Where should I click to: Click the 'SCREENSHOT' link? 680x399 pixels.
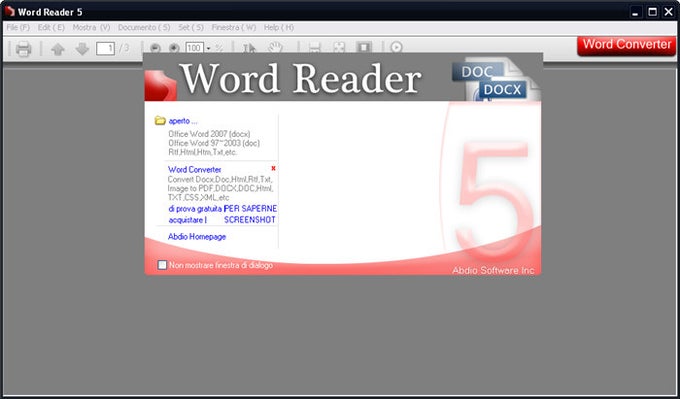coord(250,220)
